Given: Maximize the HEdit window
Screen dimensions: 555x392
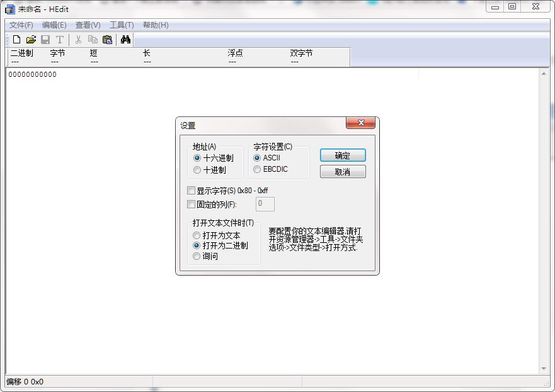Looking at the screenshot, I should [512, 7].
